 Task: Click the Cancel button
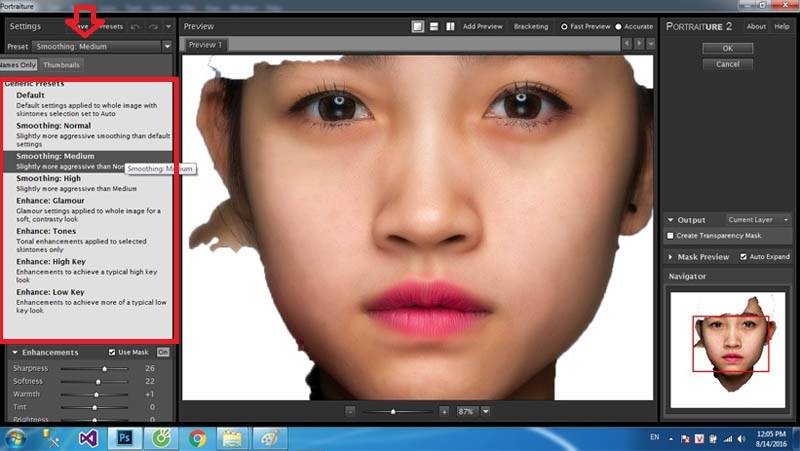point(728,64)
